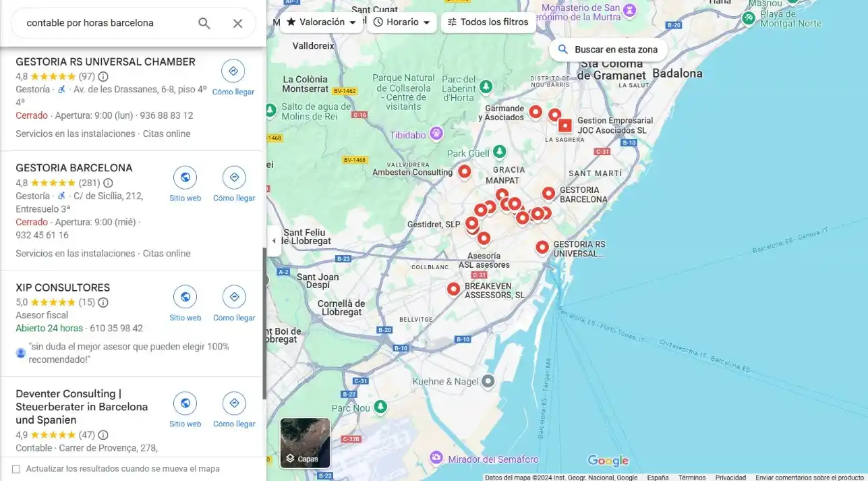Select the GESTORIA RS UNIVERSAL map pin

542,248
